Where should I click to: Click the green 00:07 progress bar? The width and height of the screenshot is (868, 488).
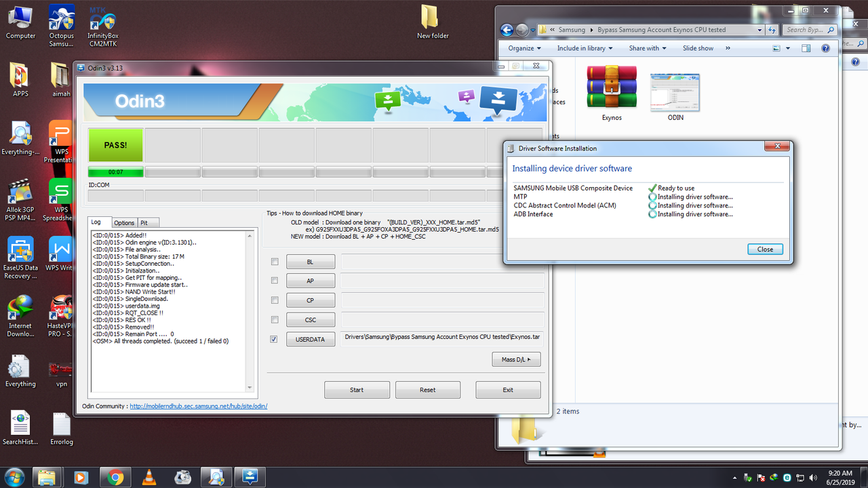[115, 172]
